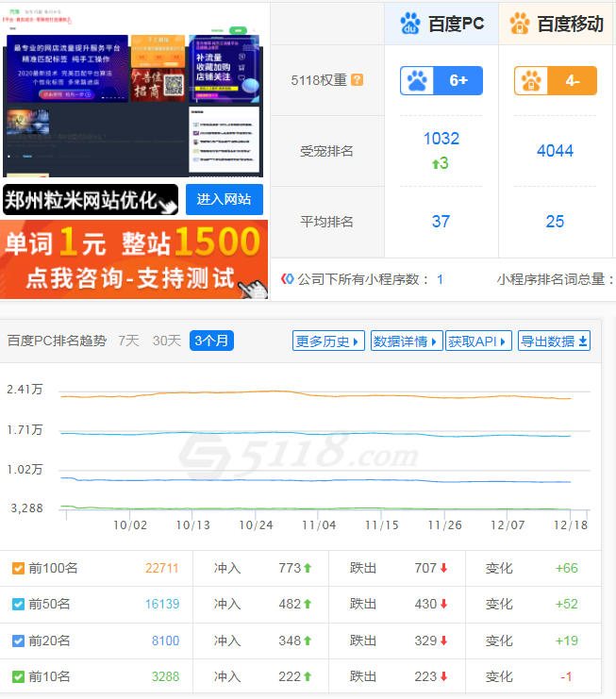The height and width of the screenshot is (699, 616).
Task: Click the 百度移动 平均排名 value 25
Action: tap(556, 222)
